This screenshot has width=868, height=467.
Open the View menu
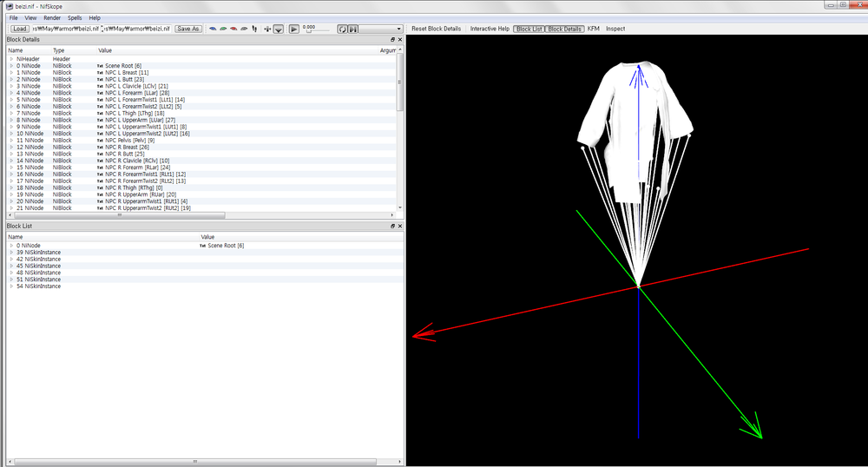click(x=30, y=17)
